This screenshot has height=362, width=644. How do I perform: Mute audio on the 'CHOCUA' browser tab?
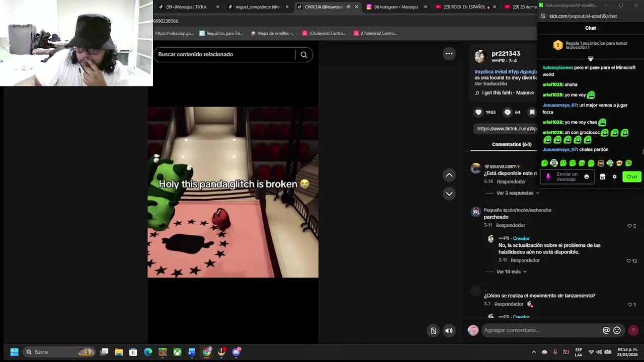tap(348, 7)
